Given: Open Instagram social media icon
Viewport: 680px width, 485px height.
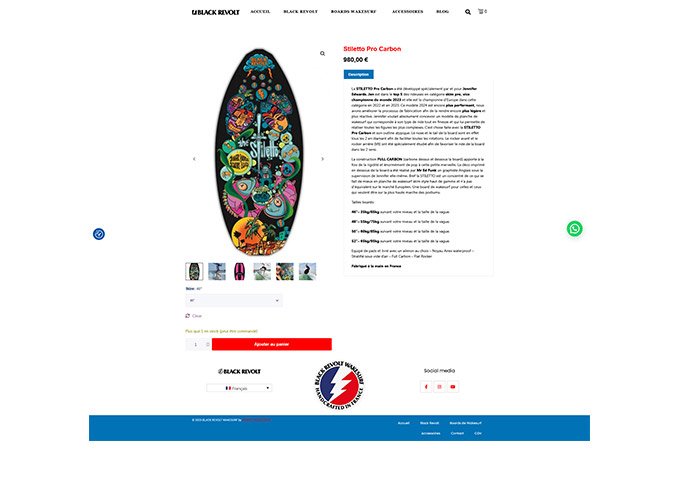Looking at the screenshot, I should 439,387.
